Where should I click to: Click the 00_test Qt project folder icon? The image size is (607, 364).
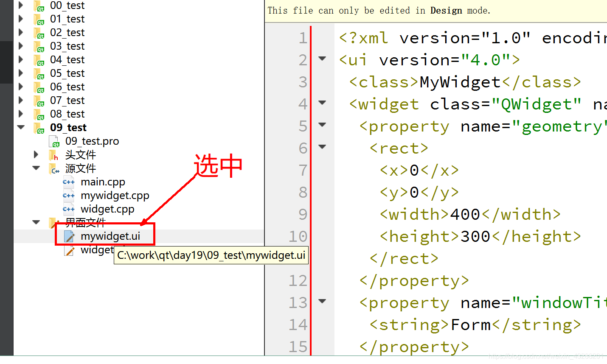(x=39, y=6)
